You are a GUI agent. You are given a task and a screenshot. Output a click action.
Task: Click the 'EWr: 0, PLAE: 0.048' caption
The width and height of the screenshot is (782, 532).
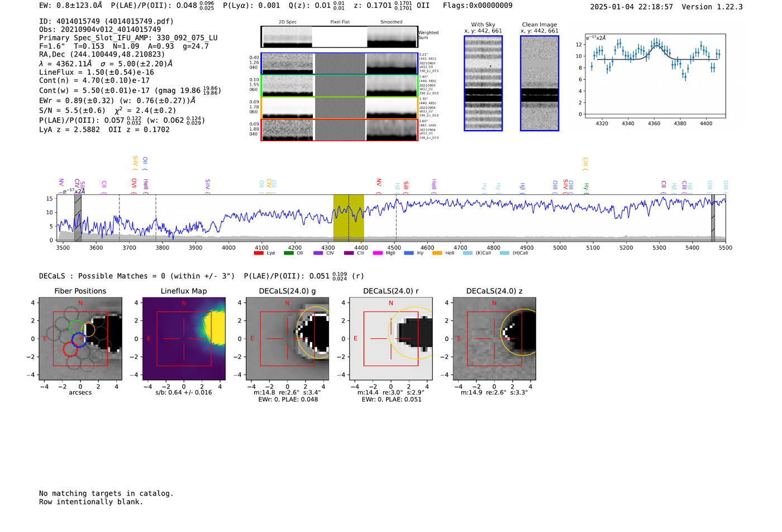click(288, 399)
